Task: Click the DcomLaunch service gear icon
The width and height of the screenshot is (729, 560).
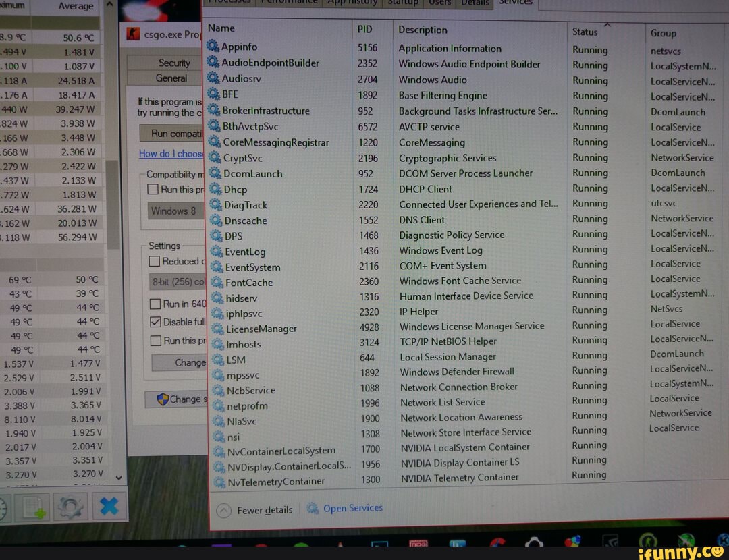Action: (215, 173)
